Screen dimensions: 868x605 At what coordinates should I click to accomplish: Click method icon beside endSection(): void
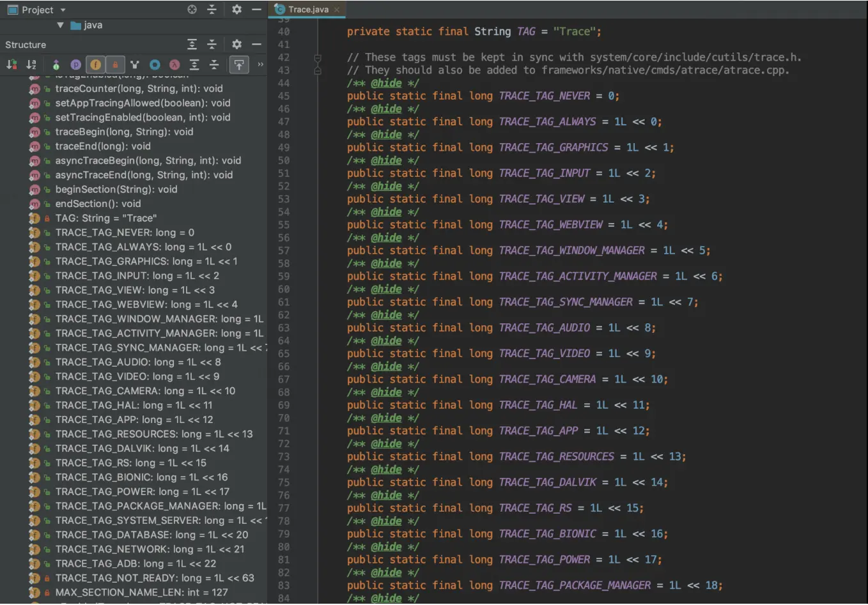click(35, 204)
